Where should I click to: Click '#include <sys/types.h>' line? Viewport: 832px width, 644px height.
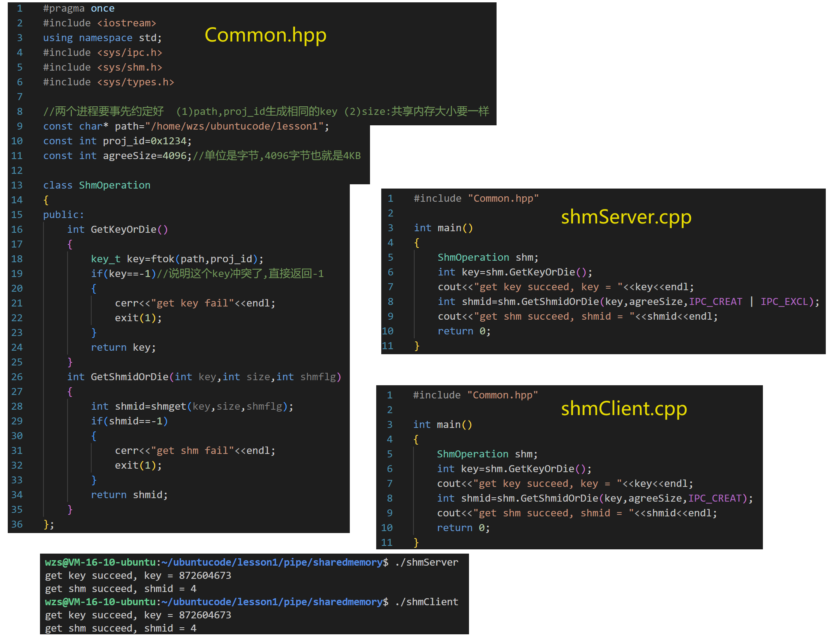coord(109,82)
